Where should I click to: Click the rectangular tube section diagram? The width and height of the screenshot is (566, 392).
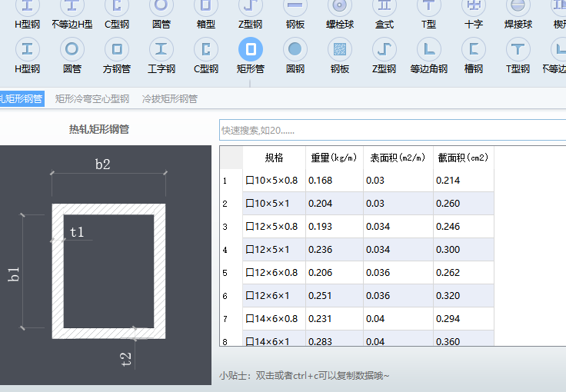click(x=105, y=265)
